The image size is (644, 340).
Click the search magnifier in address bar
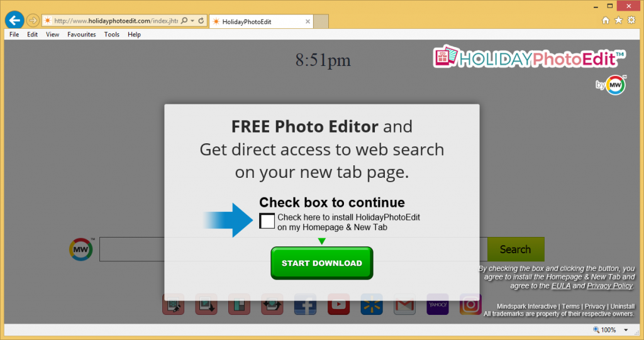(x=184, y=21)
